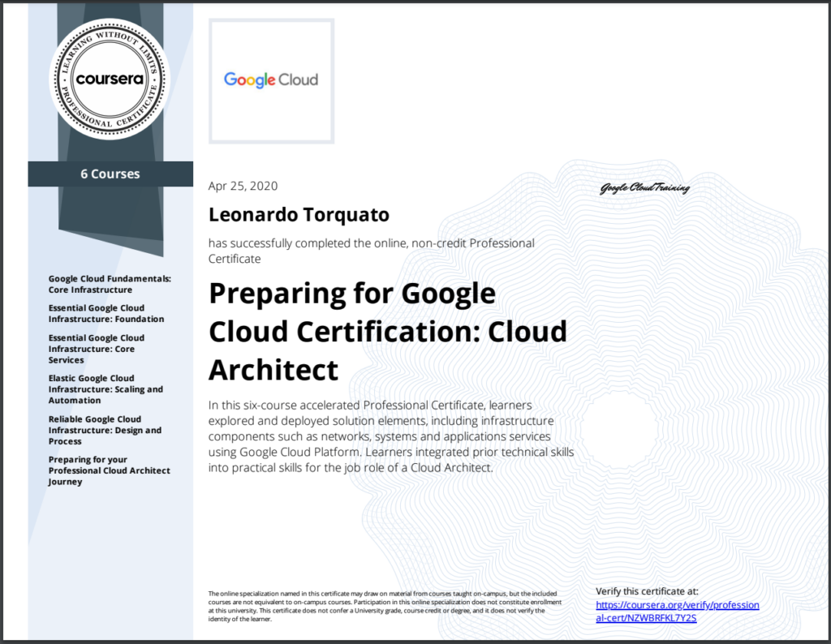Select the '6 Courses' banner
This screenshot has width=831, height=644.
(x=110, y=174)
